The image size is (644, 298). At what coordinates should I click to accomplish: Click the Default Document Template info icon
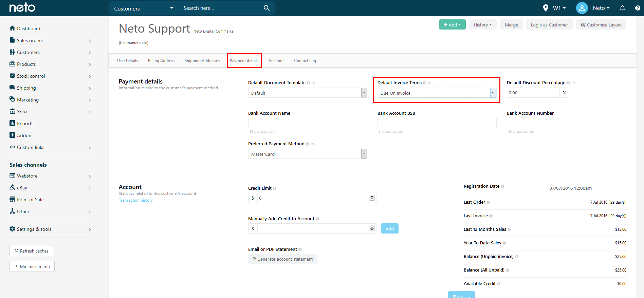tap(308, 83)
